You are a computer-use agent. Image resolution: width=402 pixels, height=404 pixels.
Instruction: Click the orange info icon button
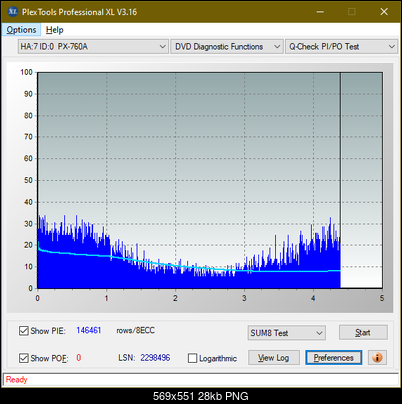tap(377, 358)
